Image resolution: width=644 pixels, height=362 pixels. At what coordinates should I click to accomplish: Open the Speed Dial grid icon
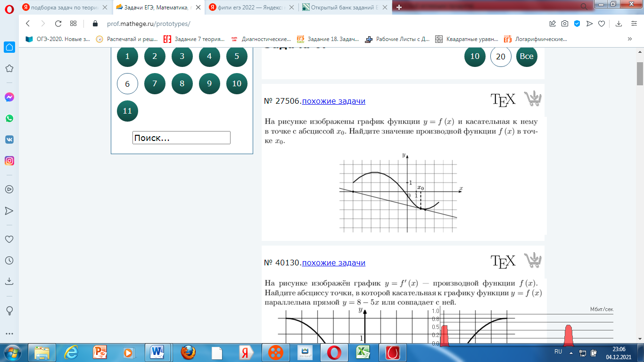pyautogui.click(x=73, y=24)
